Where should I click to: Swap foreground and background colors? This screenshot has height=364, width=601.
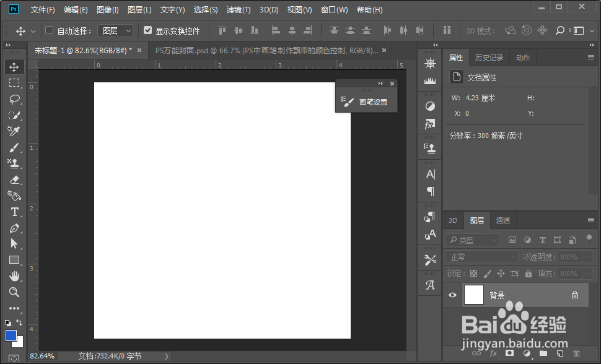[19, 323]
